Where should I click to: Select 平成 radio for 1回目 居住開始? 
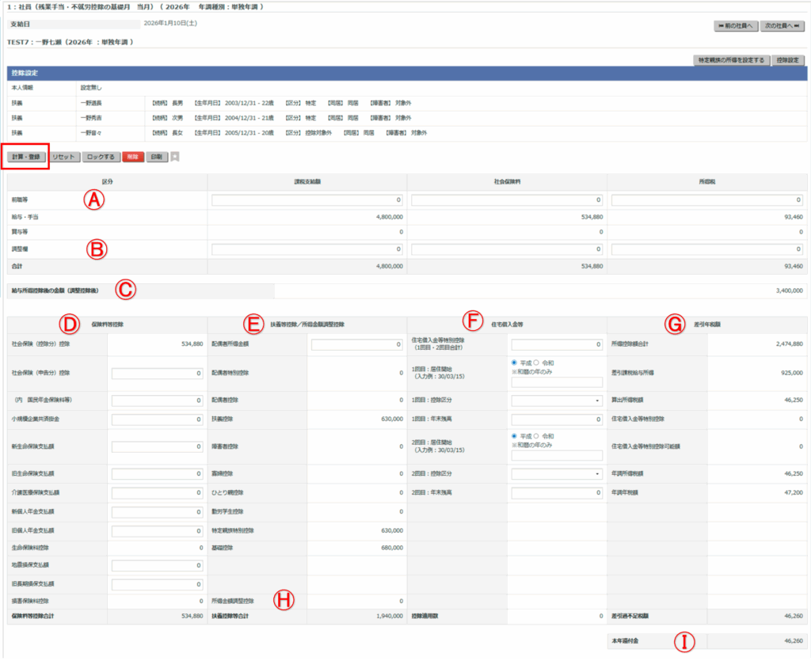[x=516, y=363]
